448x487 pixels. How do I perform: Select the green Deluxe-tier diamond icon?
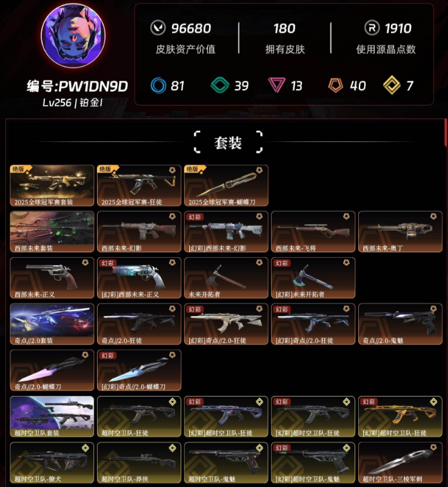(220, 85)
